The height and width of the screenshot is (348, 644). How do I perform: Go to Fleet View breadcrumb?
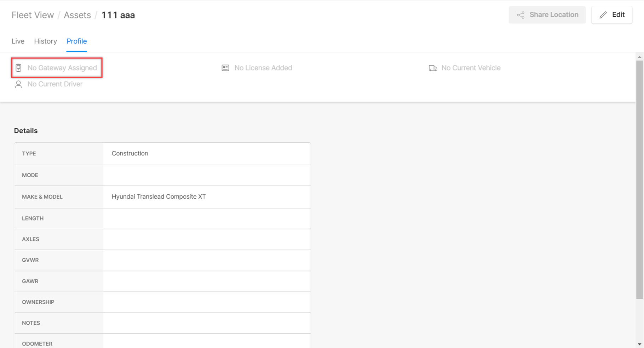click(x=33, y=15)
